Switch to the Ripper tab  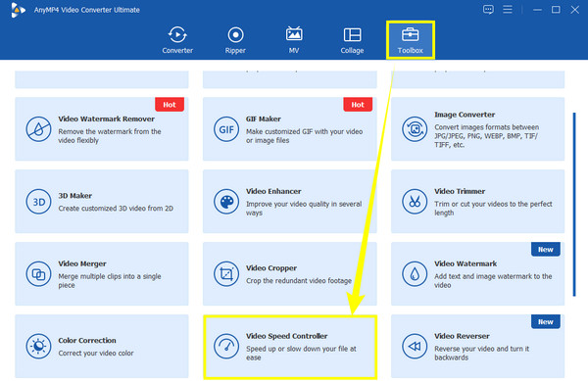pos(235,40)
